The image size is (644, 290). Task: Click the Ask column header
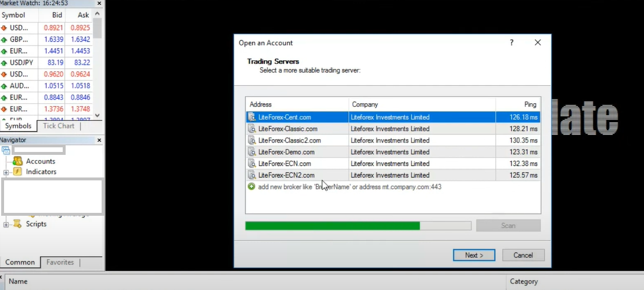(79, 15)
